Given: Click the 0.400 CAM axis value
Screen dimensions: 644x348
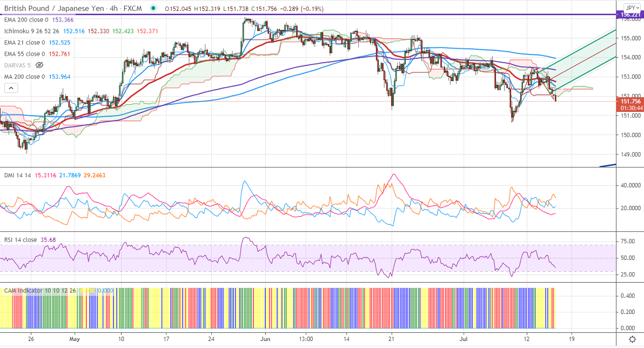Looking at the screenshot, I should click(x=627, y=296).
